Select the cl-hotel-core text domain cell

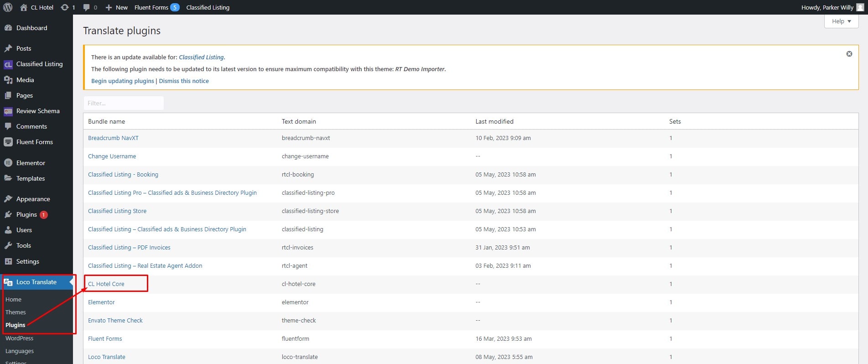tap(299, 284)
